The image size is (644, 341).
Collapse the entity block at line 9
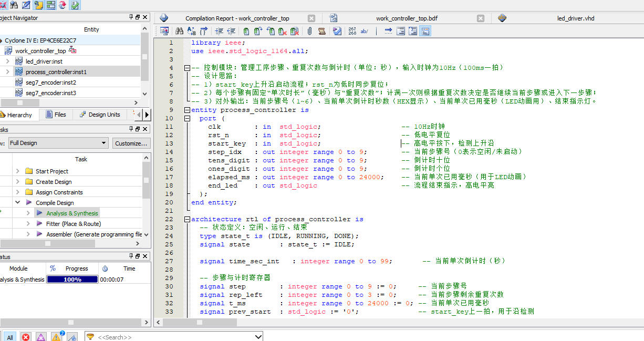click(187, 110)
